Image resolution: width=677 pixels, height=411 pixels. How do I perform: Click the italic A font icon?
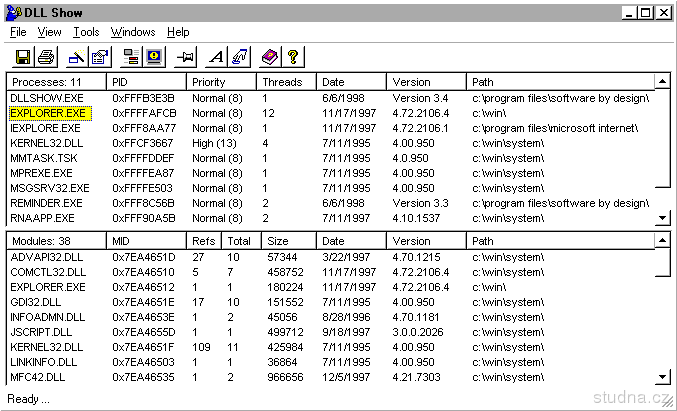coord(216,56)
